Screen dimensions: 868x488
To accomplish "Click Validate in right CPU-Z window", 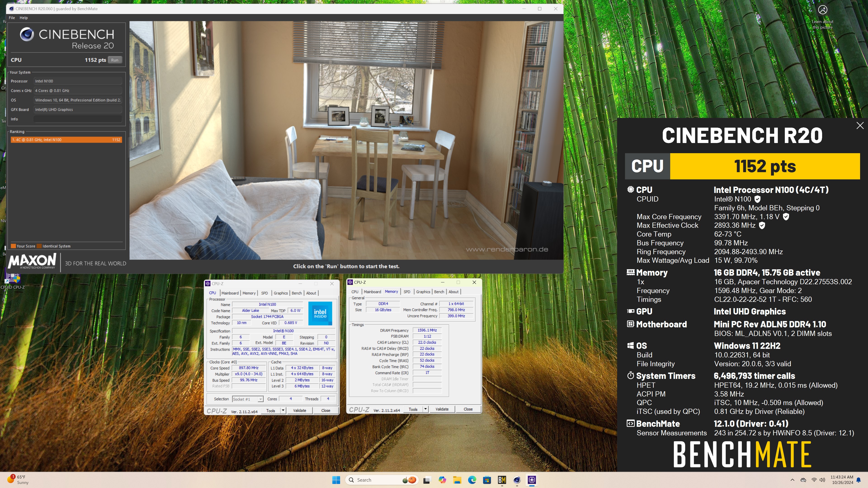I will pos(442,409).
